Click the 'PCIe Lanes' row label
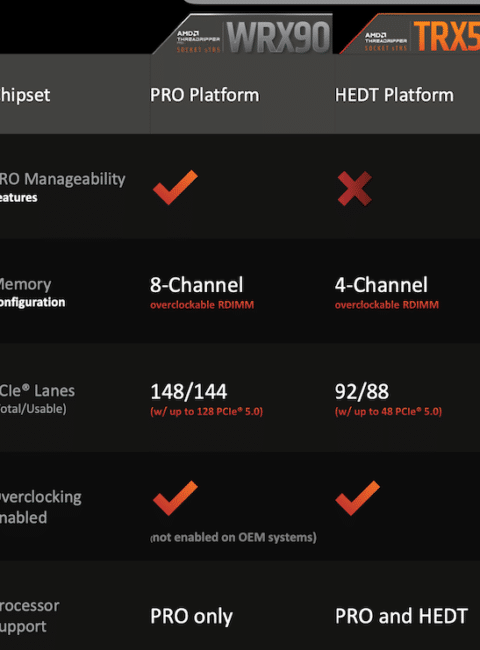 37,399
